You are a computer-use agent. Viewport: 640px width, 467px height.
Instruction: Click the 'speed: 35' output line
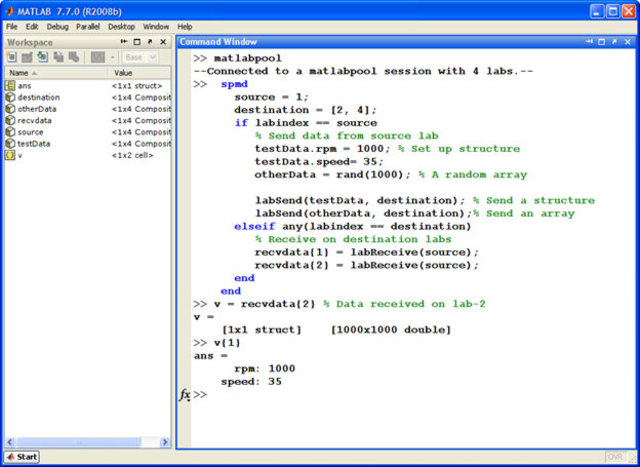(251, 382)
